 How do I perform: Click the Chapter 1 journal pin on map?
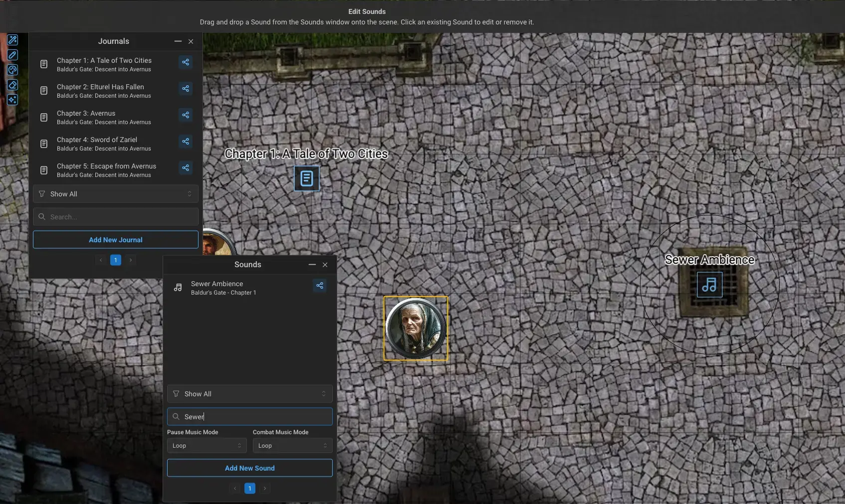tap(306, 178)
